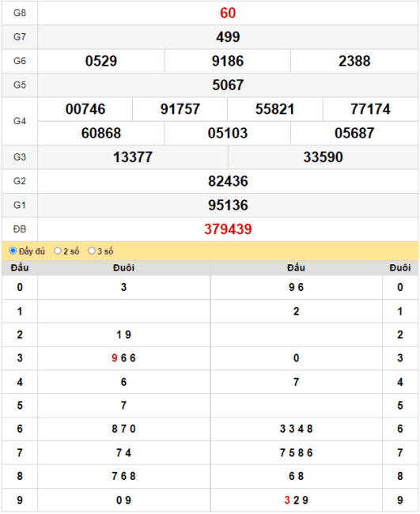Screen dimensions: 420x514
Task: Click the G7 result 499
Action: (228, 37)
